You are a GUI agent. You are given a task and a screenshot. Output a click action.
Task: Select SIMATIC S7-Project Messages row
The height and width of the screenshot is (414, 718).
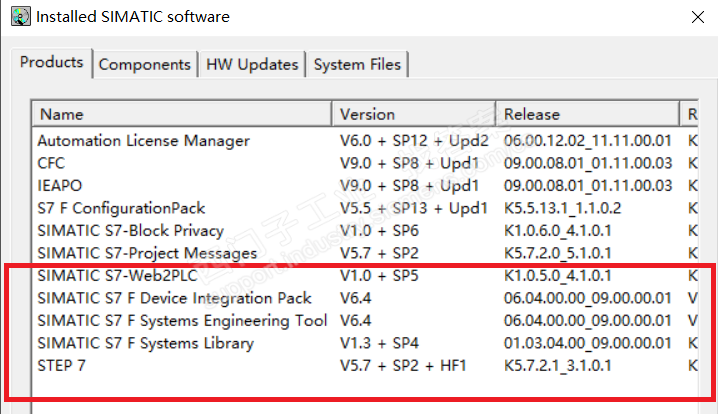[x=140, y=253]
